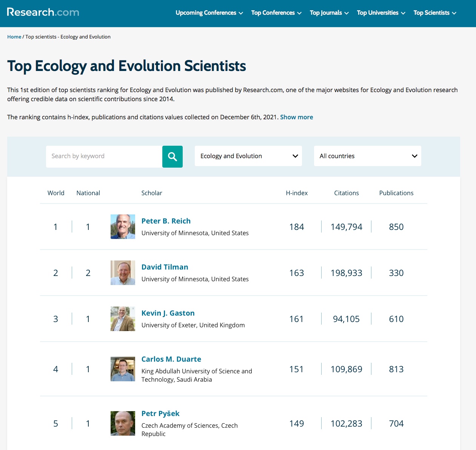Expand the All countries filter dropdown
Screen dimensions: 476x450
(x=368, y=156)
